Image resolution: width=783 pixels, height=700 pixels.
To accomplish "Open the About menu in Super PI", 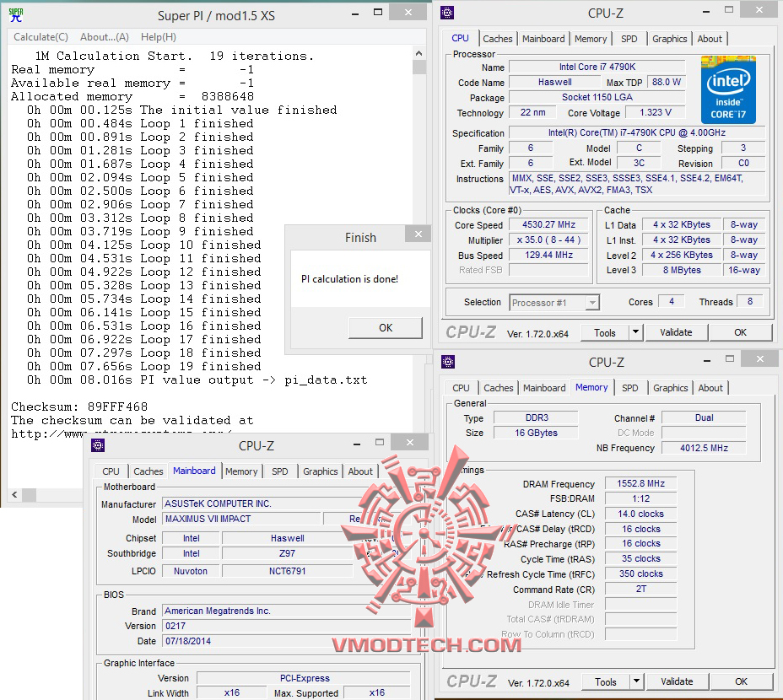I will pos(105,37).
